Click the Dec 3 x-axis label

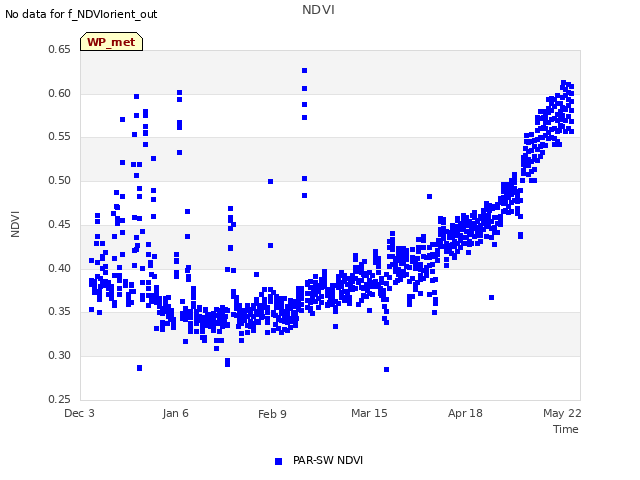pyautogui.click(x=79, y=413)
